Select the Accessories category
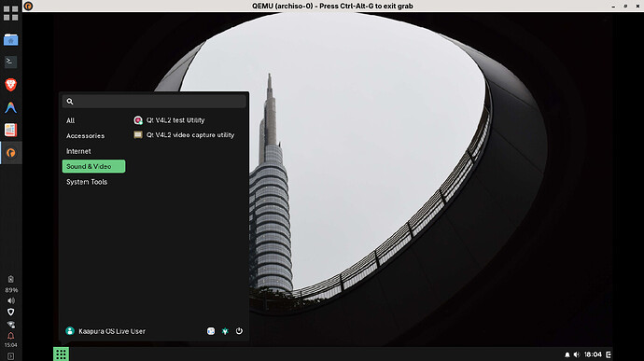 coord(86,135)
